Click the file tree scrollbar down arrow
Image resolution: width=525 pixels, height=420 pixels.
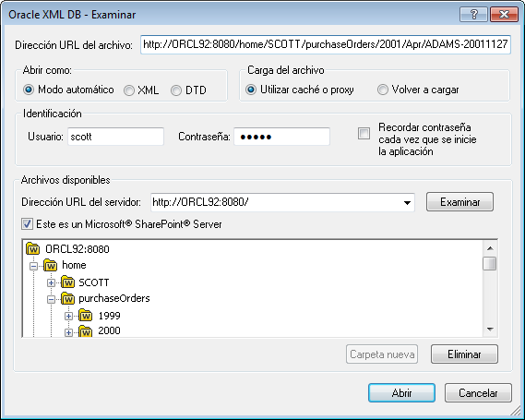coord(490,330)
